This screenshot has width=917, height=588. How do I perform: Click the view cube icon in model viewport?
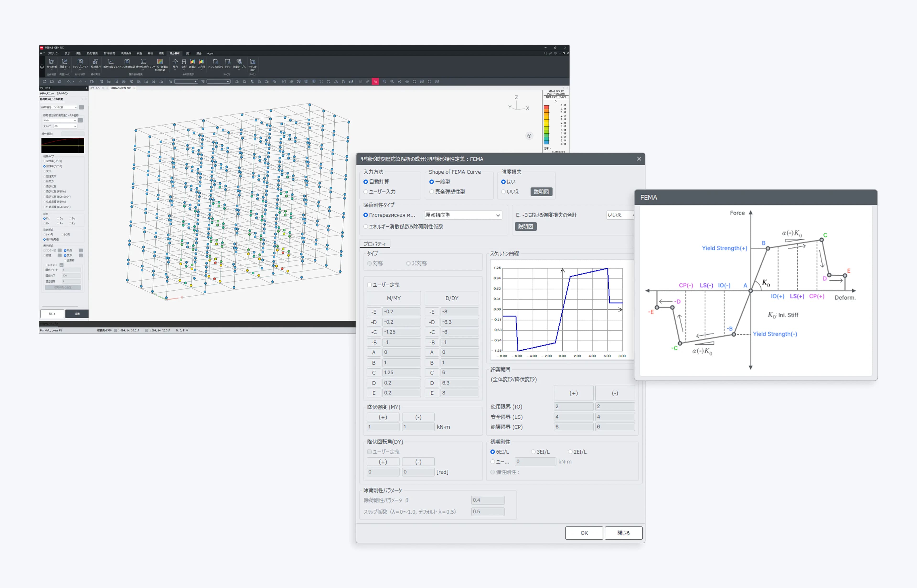(x=529, y=136)
